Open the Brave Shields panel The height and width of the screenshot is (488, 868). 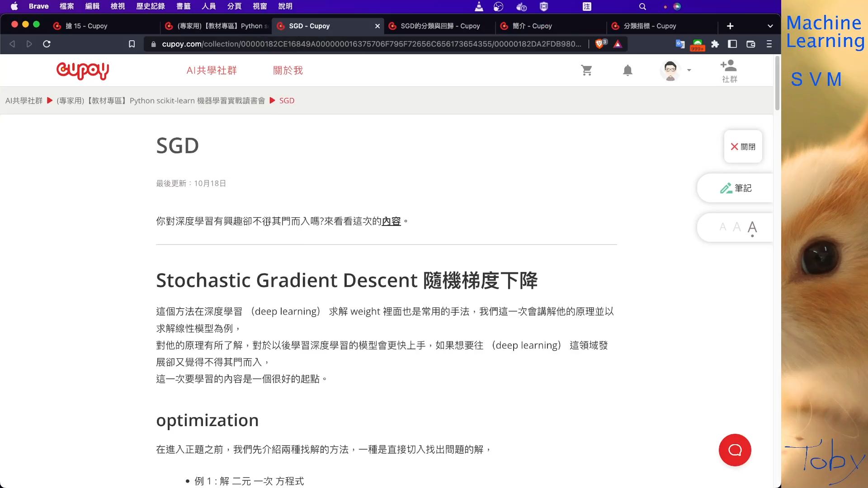pyautogui.click(x=600, y=44)
